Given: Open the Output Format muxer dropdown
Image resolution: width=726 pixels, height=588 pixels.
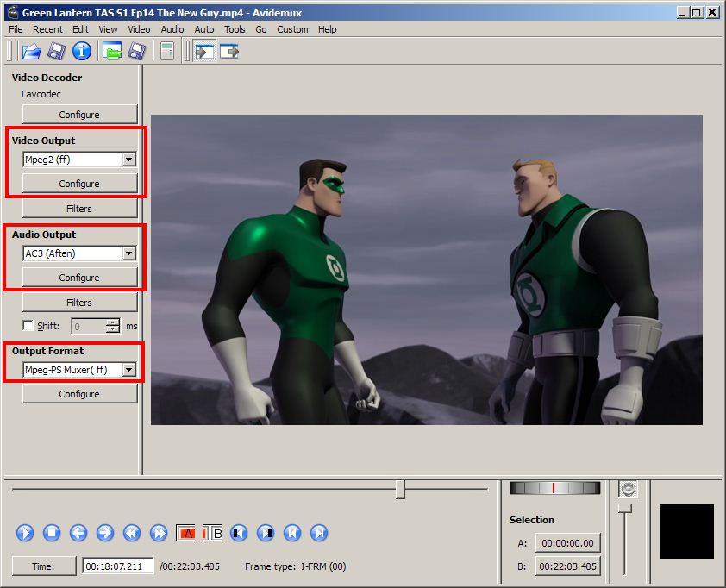Looking at the screenshot, I should pos(128,370).
